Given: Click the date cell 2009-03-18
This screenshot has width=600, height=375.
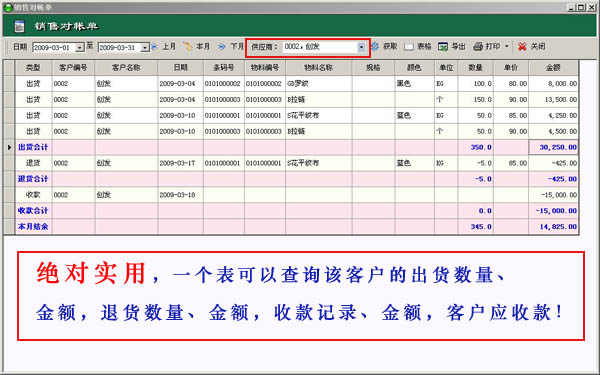Looking at the screenshot, I should pyautogui.click(x=180, y=195).
